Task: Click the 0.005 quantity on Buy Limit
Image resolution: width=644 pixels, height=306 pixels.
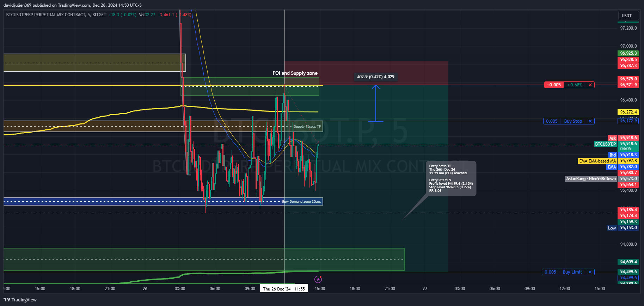Action: pyautogui.click(x=550, y=272)
